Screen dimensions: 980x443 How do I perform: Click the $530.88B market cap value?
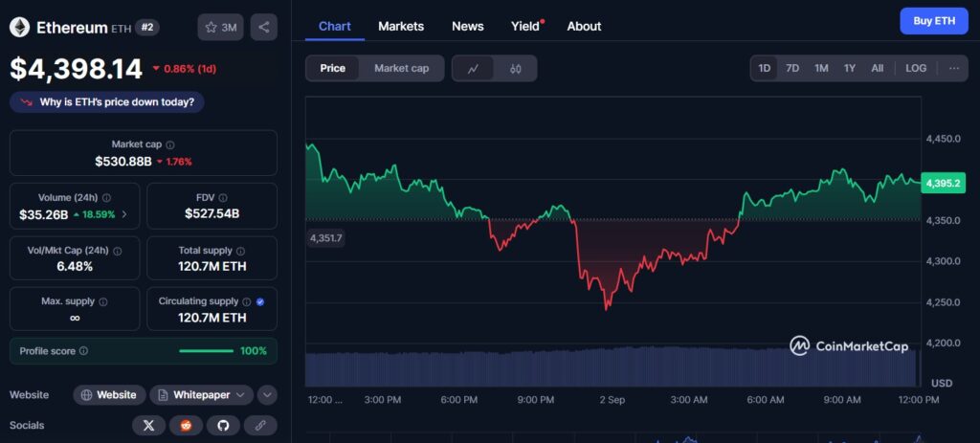click(x=123, y=161)
